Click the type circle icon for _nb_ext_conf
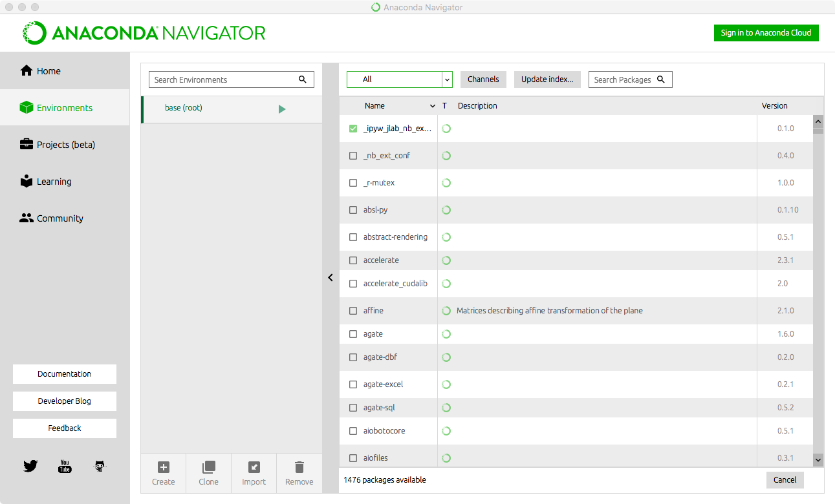This screenshot has height=504, width=835. coord(446,156)
